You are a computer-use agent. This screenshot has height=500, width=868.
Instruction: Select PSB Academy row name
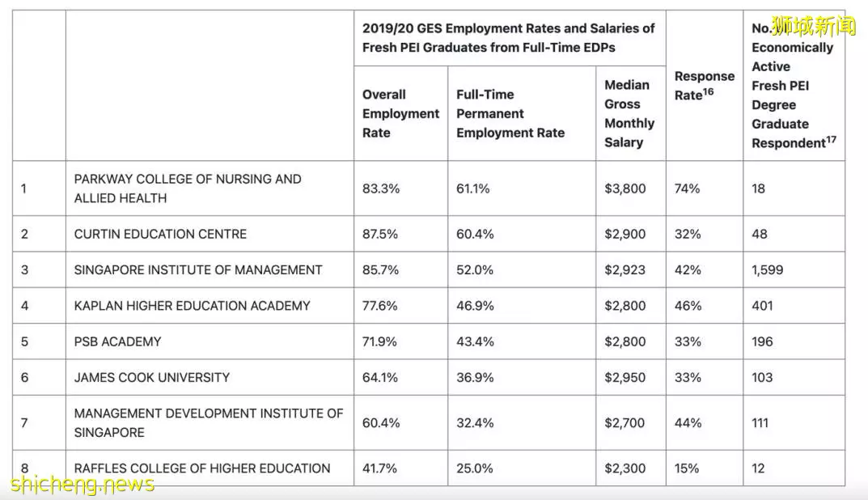(117, 341)
